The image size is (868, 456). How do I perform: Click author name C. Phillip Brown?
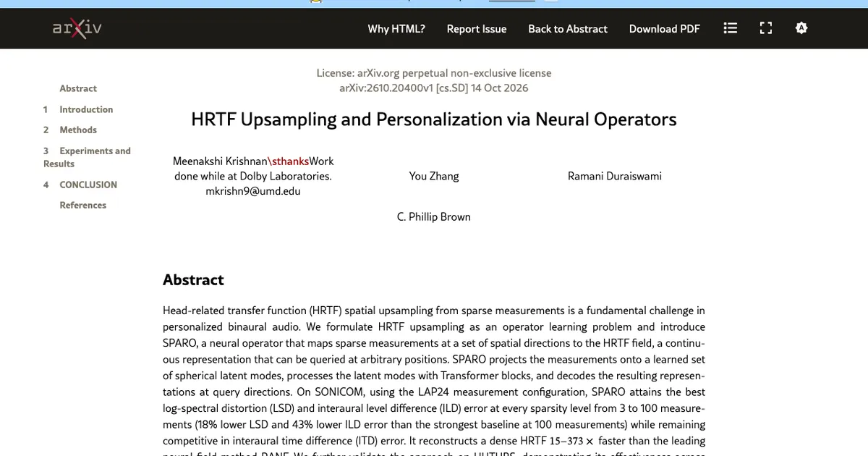(434, 216)
